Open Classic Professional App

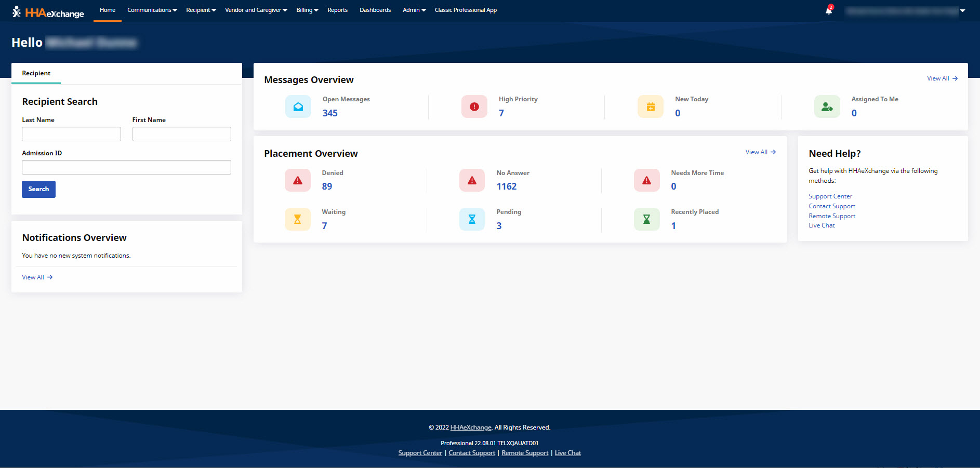pos(466,10)
